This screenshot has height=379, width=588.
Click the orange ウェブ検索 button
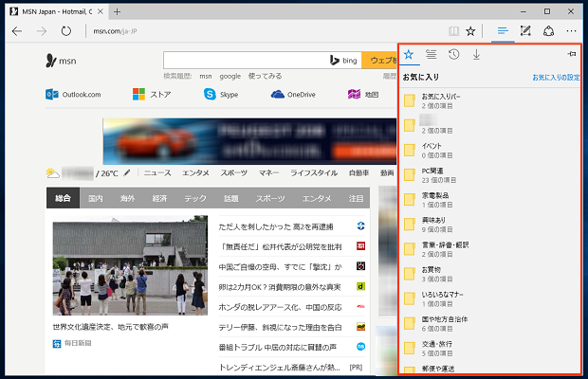pos(378,61)
